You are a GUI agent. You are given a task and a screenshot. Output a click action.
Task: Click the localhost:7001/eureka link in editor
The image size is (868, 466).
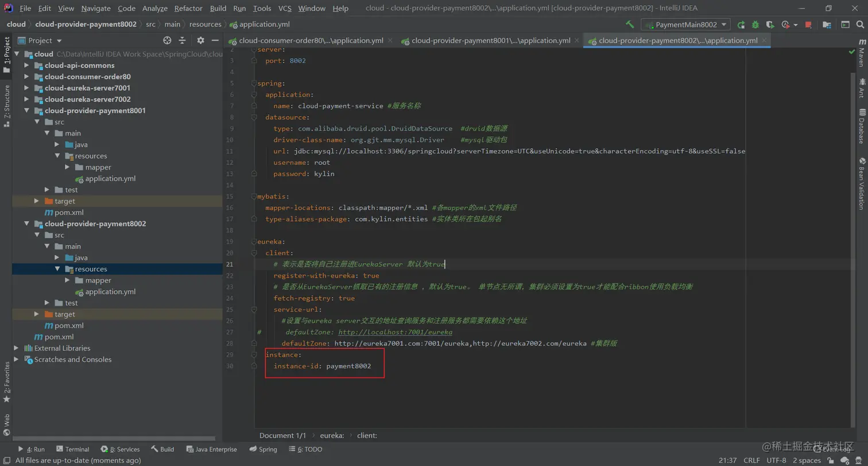(395, 332)
